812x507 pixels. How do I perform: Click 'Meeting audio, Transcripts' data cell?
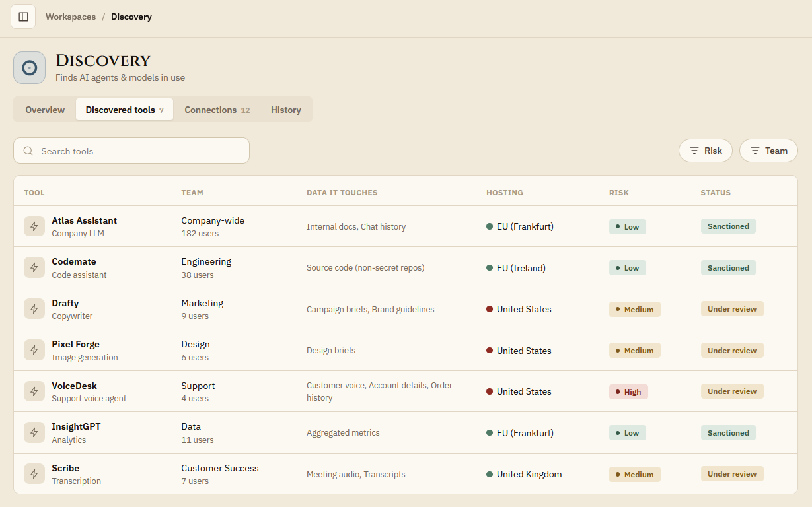(356, 474)
